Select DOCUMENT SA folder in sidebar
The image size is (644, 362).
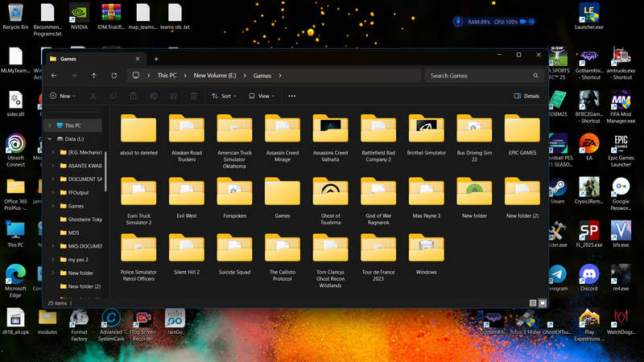point(81,179)
